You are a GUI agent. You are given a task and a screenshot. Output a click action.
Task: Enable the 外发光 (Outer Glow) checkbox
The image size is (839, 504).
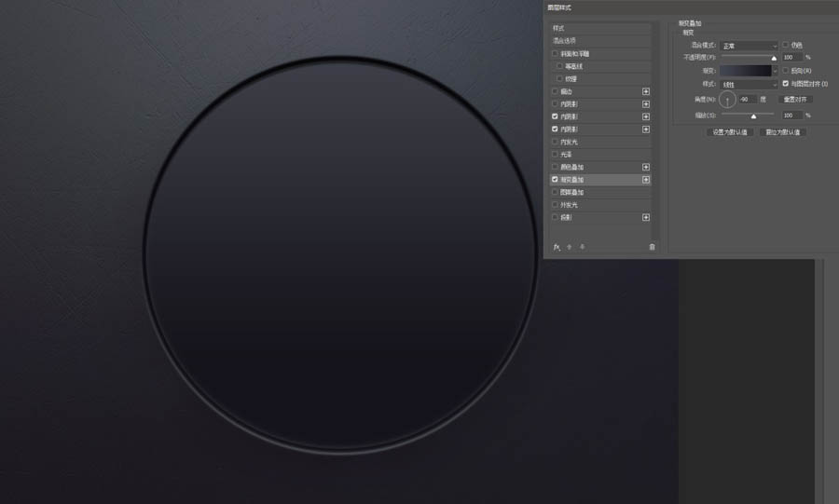555,205
